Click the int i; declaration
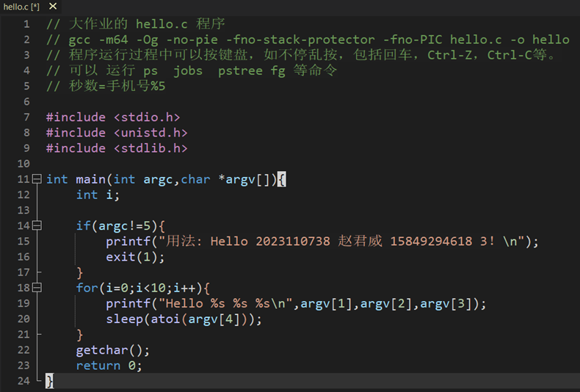The image size is (580, 392). 98,195
